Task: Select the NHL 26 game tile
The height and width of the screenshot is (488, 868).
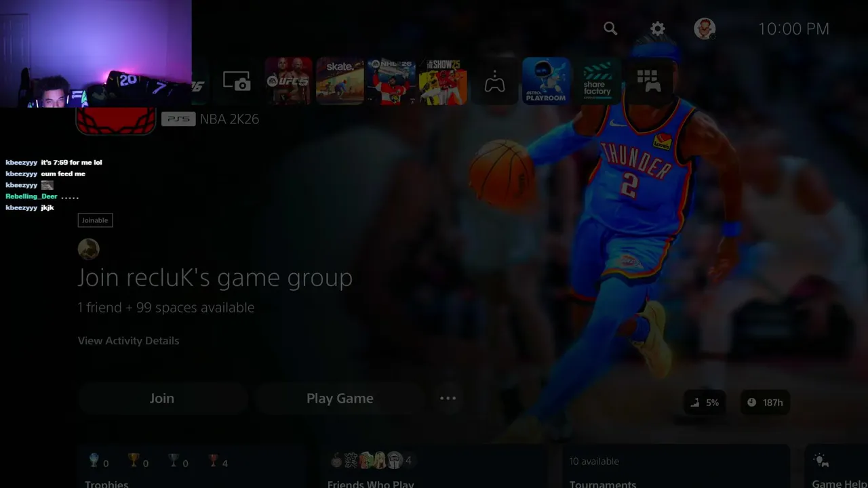Action: pyautogui.click(x=391, y=81)
